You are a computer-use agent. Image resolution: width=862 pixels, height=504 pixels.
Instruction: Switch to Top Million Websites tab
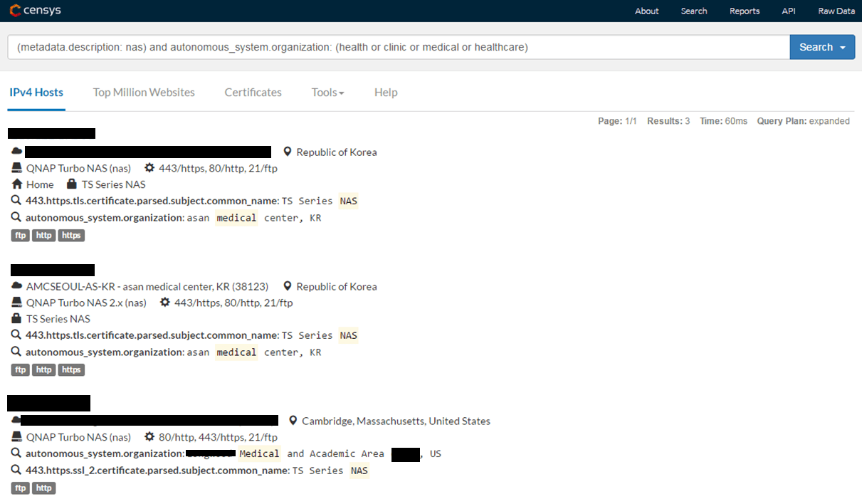point(144,93)
